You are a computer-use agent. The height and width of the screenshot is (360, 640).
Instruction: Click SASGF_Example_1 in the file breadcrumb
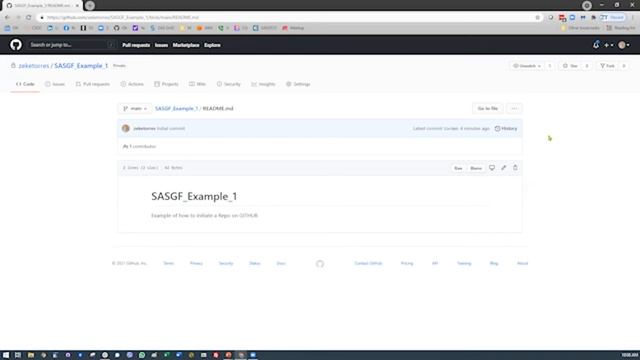click(176, 109)
